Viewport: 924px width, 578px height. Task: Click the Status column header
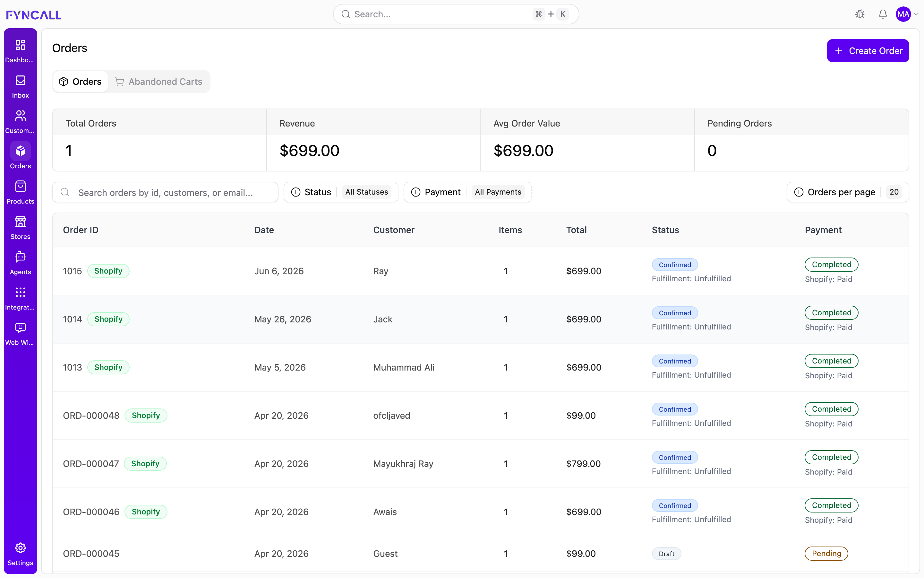coord(665,230)
